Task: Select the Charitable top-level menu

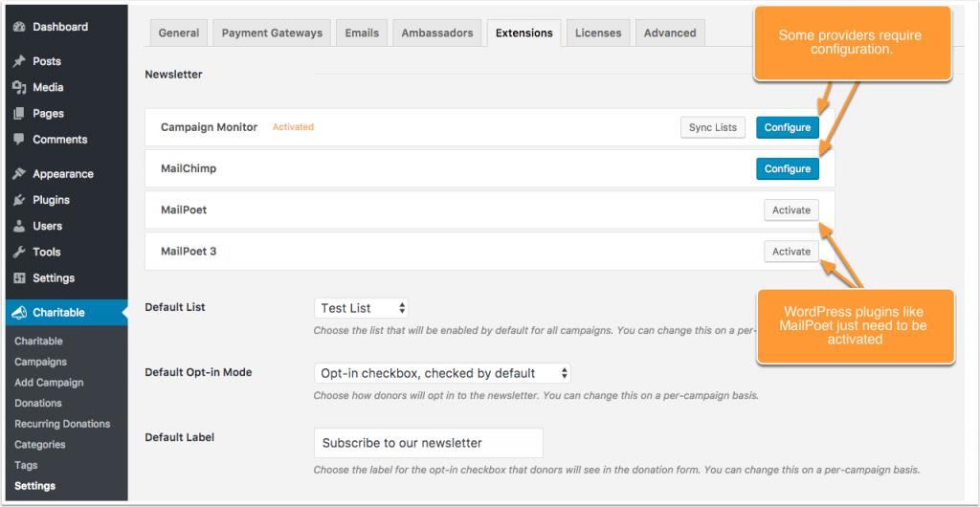Action: point(66,313)
